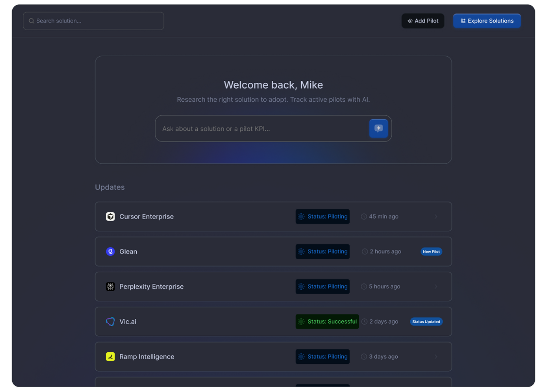The height and width of the screenshot is (392, 547).
Task: Click Cursor Enterprise Status: Piloting badge
Action: pos(322,217)
